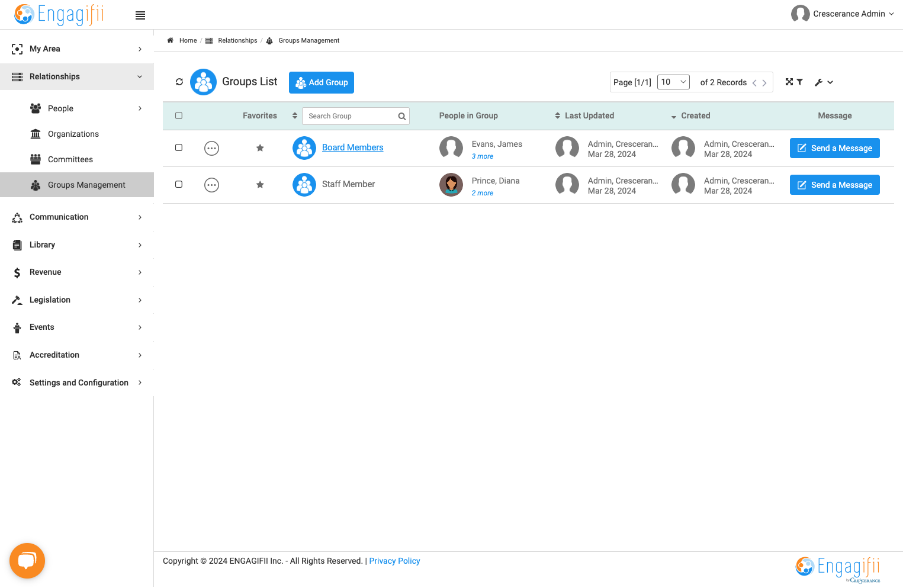Image resolution: width=903 pixels, height=588 pixels.
Task: Send a Message to Staff Member
Action: (x=835, y=185)
